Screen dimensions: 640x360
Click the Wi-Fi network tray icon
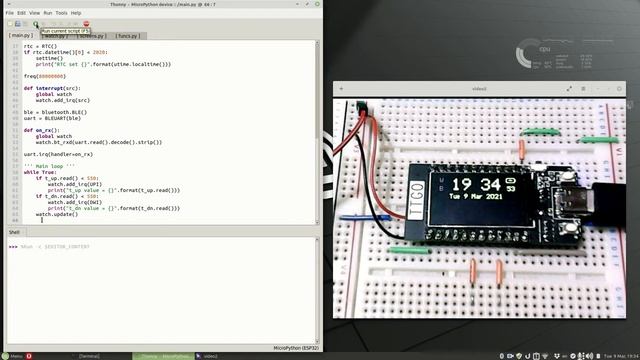pos(545,356)
